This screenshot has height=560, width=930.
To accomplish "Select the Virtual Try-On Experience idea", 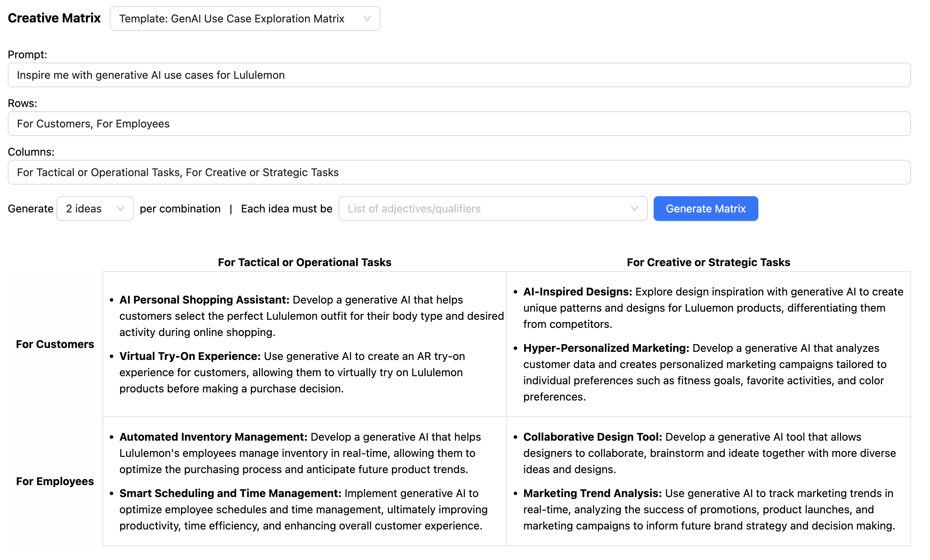I will click(x=190, y=356).
